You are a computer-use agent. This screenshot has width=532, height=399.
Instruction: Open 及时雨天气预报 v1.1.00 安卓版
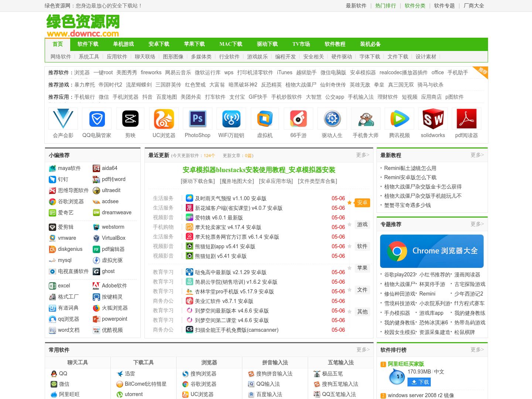tap(231, 198)
